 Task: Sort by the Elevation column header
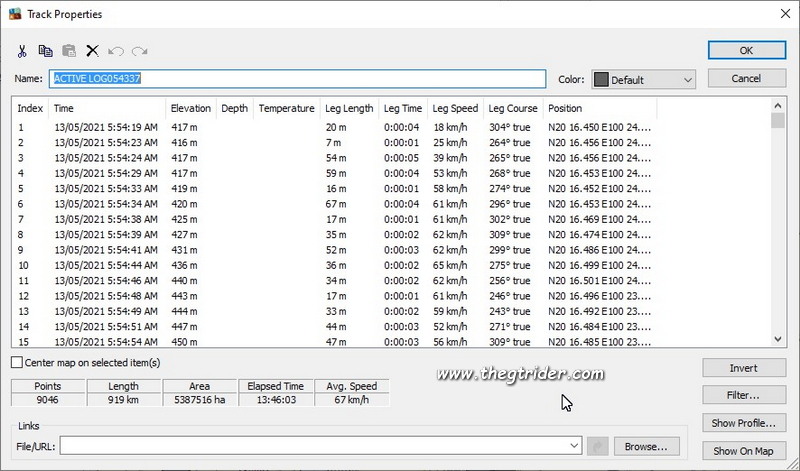coord(190,108)
